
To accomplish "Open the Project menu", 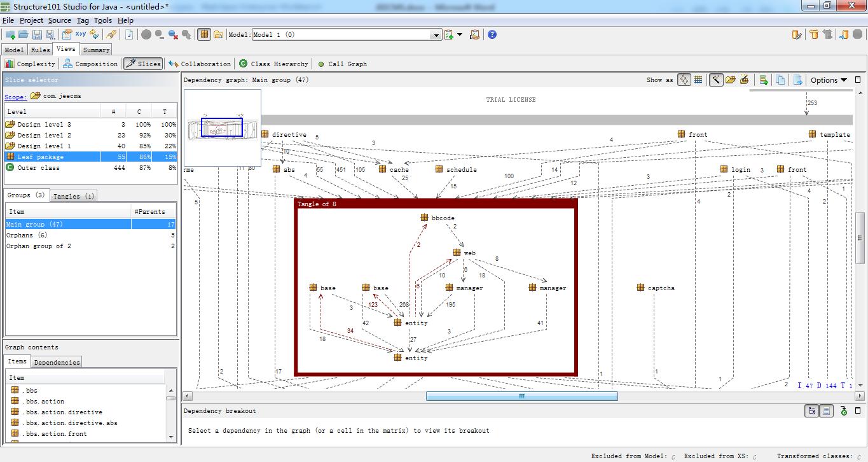I will click(31, 20).
